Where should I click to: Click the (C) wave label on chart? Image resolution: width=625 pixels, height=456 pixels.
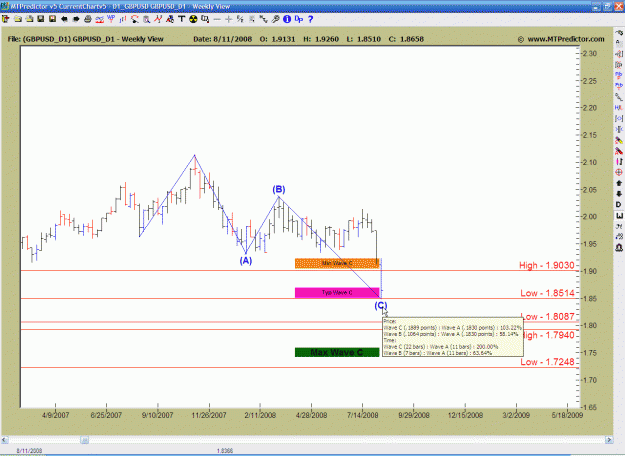(x=381, y=306)
